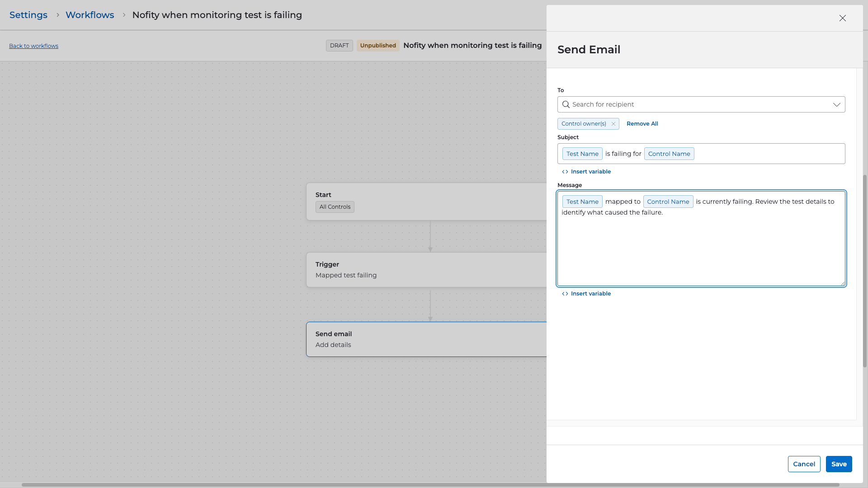The image size is (868, 488).
Task: Select Test Name variable in Subject
Action: click(x=582, y=154)
